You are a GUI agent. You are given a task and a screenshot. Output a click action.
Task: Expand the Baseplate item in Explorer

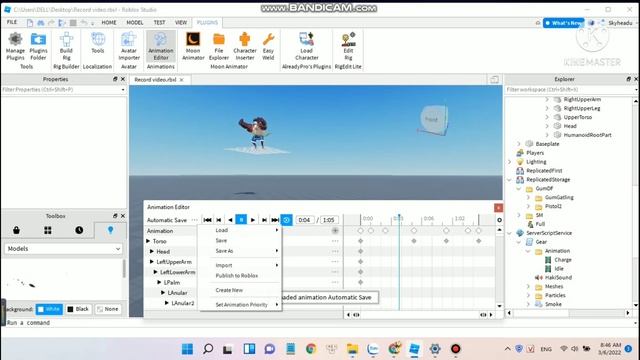pos(519,144)
